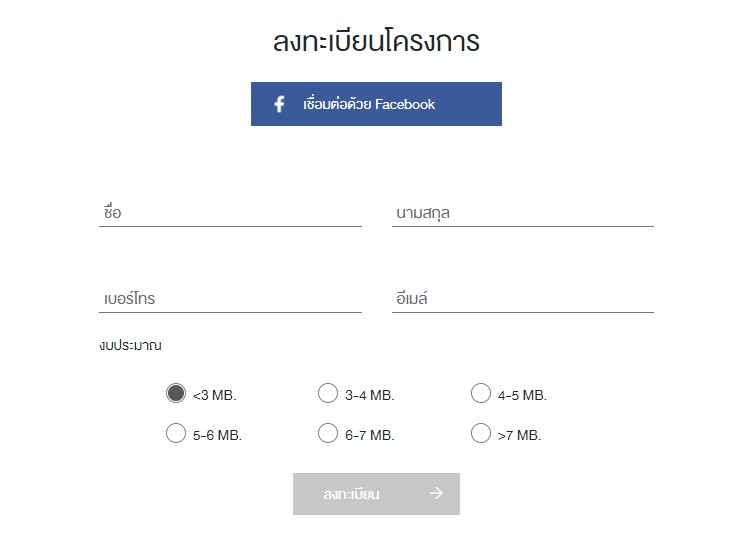This screenshot has width=751, height=537.
Task: Focus the นามสกุล surname field
Action: [x=523, y=213]
